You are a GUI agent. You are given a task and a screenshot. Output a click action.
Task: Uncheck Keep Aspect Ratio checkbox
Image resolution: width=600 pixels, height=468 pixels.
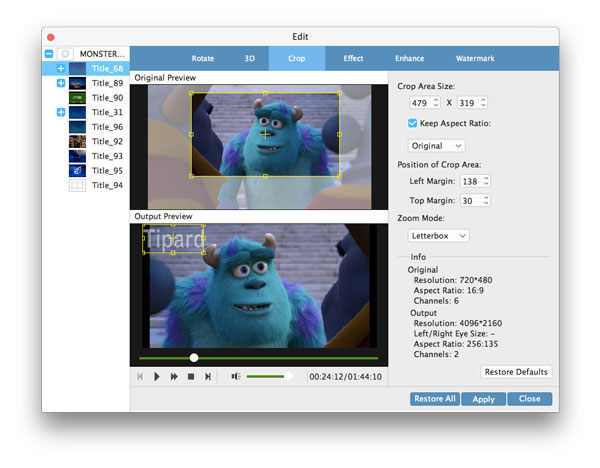coord(412,123)
